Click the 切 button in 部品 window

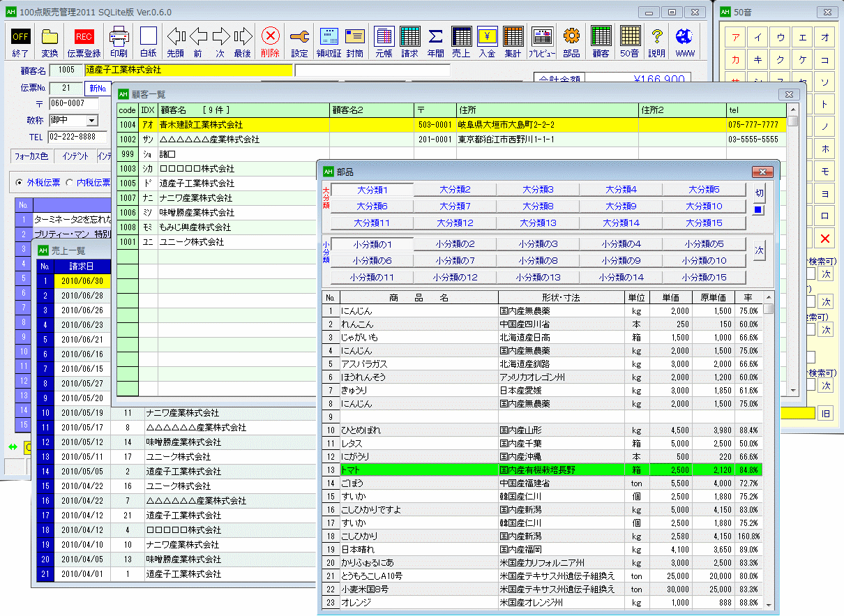[x=760, y=192]
